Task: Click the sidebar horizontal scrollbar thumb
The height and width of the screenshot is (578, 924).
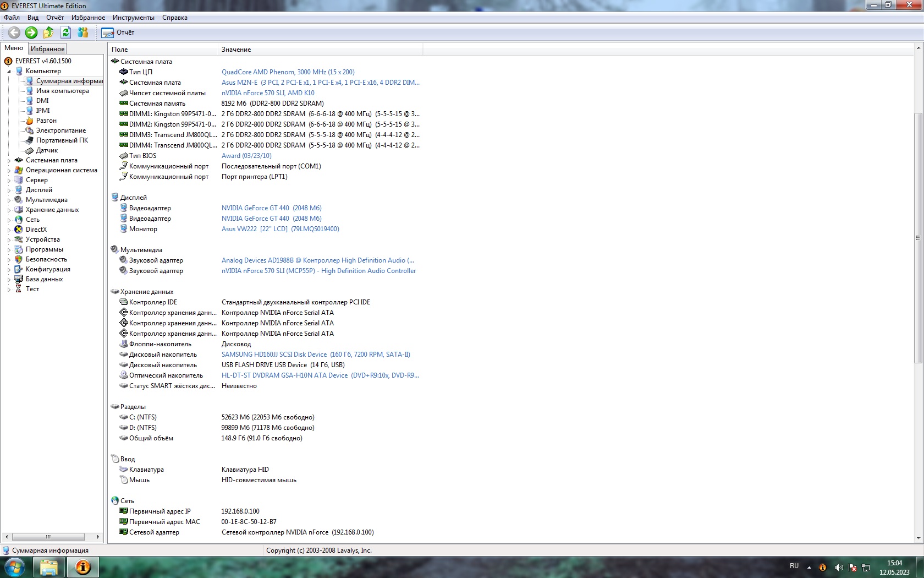Action: coord(48,537)
